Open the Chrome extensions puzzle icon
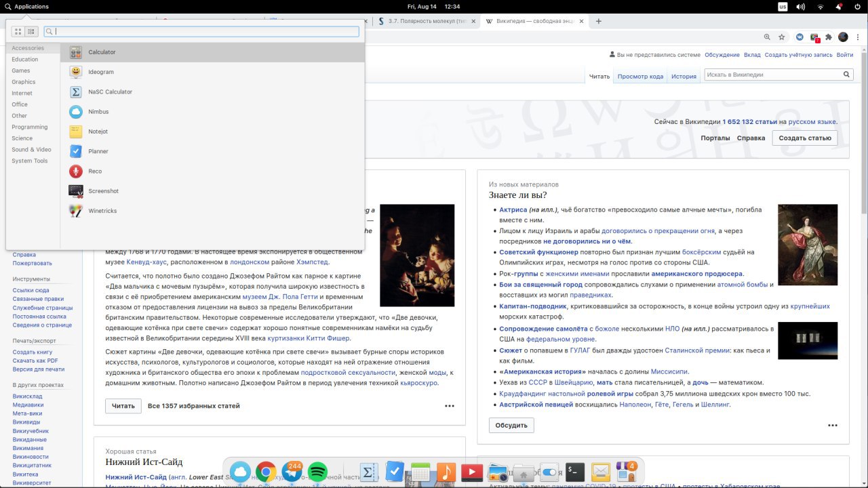The width and height of the screenshot is (868, 488). [828, 37]
